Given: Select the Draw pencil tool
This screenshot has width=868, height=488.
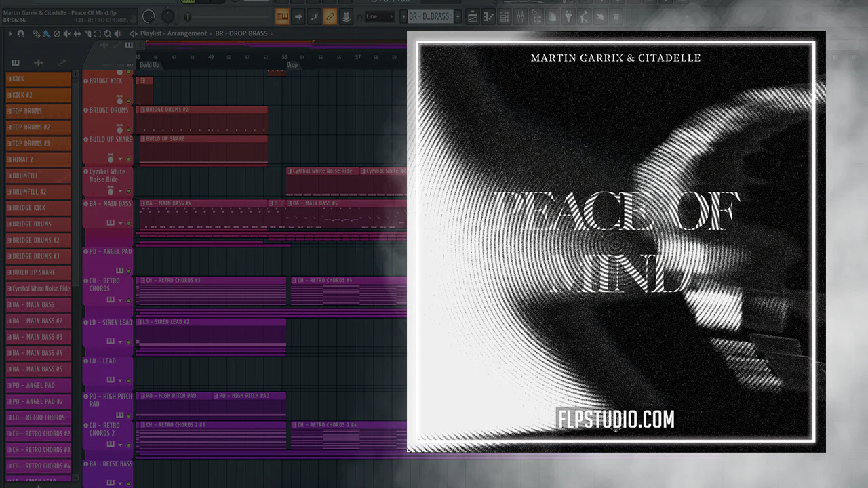Looking at the screenshot, I should point(37,33).
